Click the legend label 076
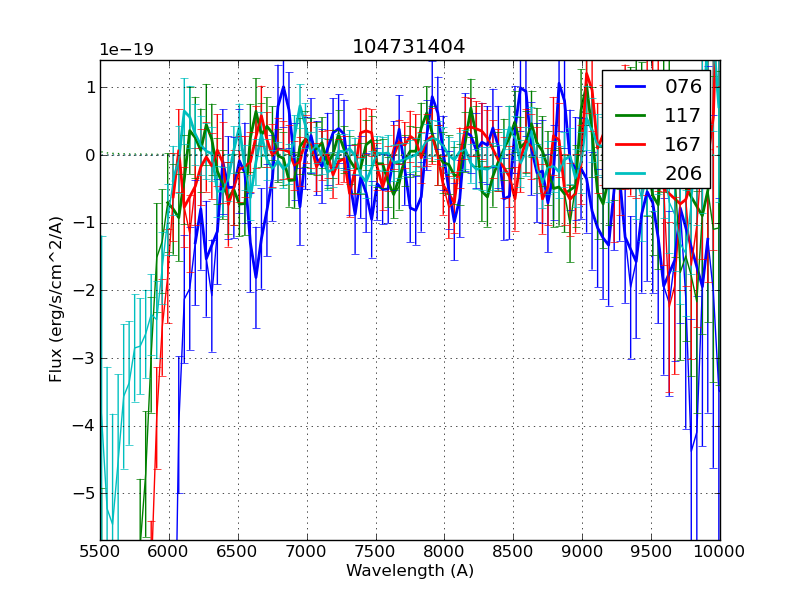This screenshot has height=600, width=800. click(683, 87)
